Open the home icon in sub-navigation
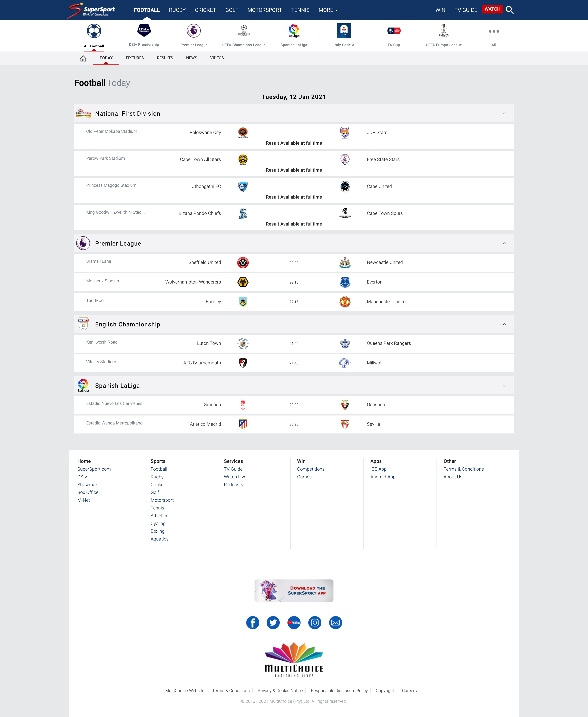The width and height of the screenshot is (588, 717). coord(83,58)
